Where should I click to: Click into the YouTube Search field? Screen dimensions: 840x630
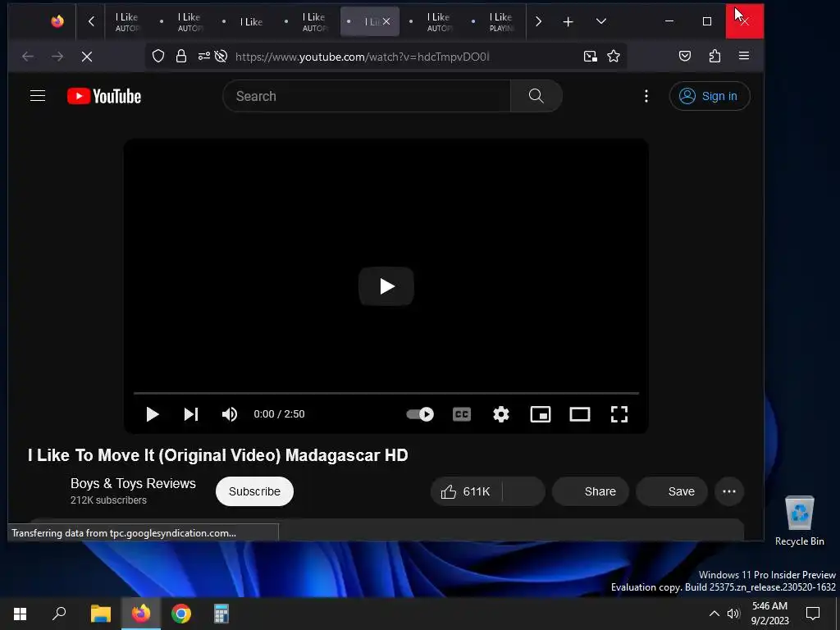pyautogui.click(x=367, y=96)
